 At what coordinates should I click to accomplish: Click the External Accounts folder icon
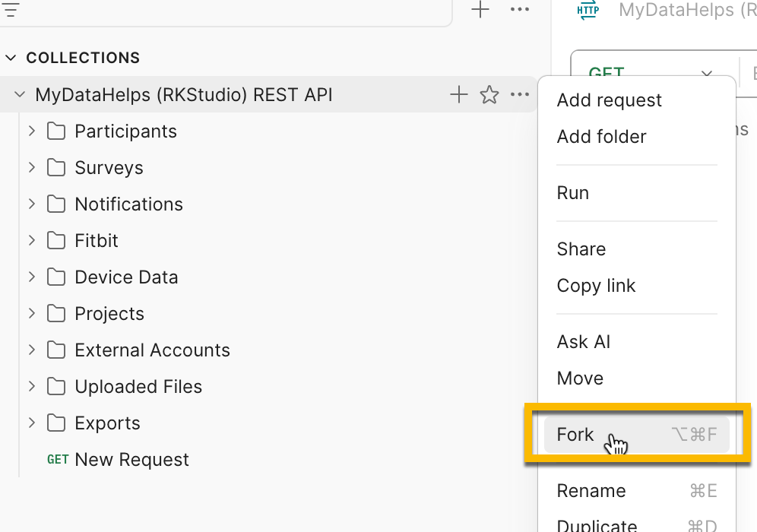pyautogui.click(x=56, y=350)
